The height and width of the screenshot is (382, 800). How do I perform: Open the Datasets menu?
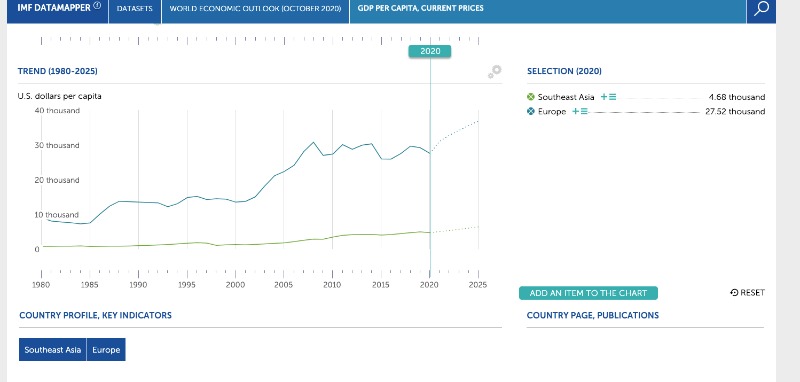coord(135,9)
